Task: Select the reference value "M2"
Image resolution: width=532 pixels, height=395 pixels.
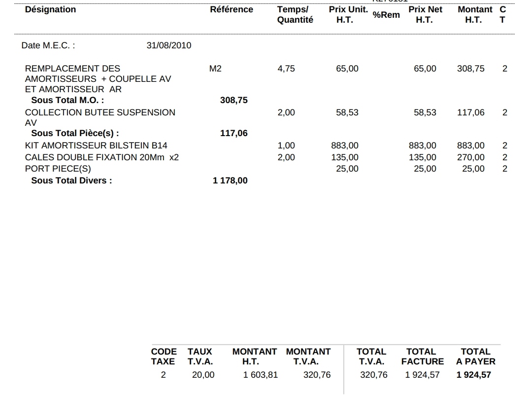Action: (215, 69)
